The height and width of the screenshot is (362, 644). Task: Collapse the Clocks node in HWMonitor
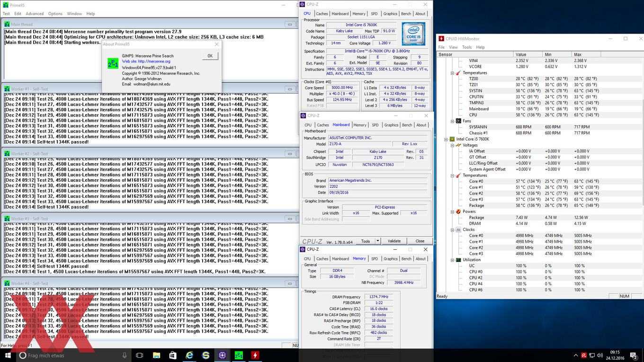click(x=452, y=230)
